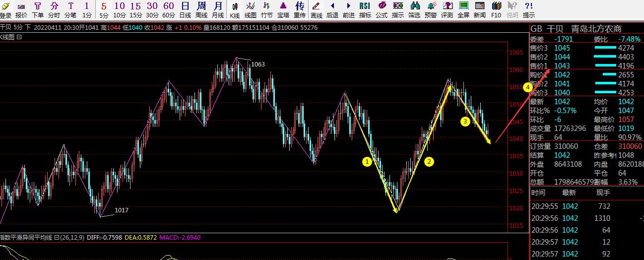Open MACD parameters (26,12,9)

[72, 238]
